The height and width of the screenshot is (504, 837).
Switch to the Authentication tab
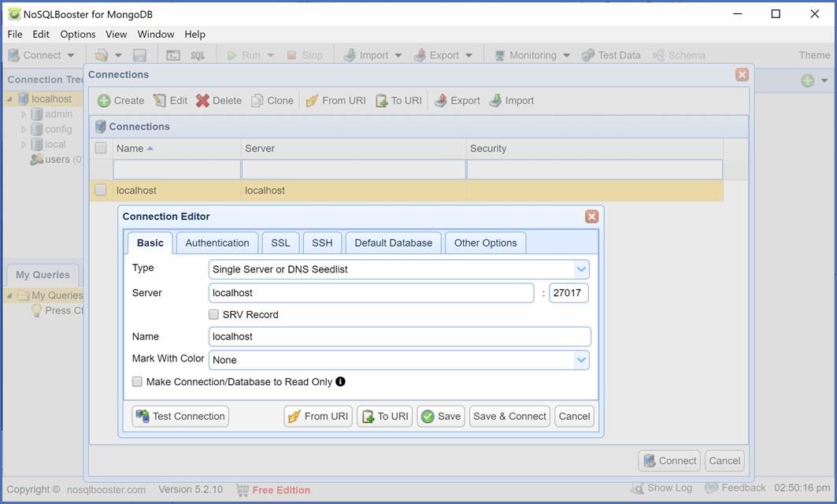[217, 243]
